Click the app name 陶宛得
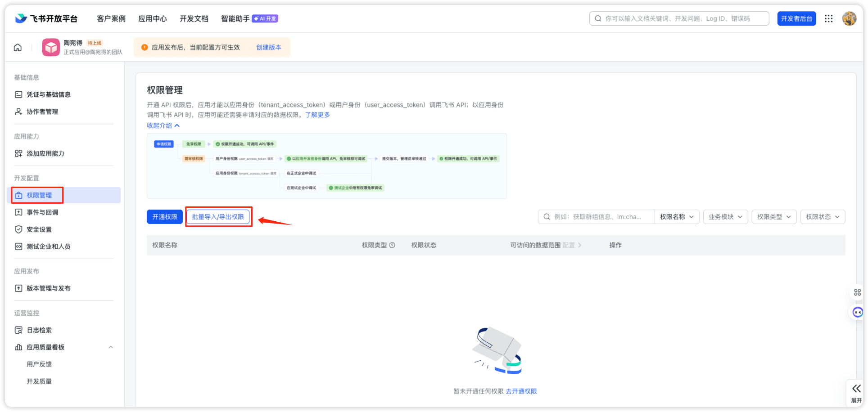The width and height of the screenshot is (868, 412). coord(73,43)
